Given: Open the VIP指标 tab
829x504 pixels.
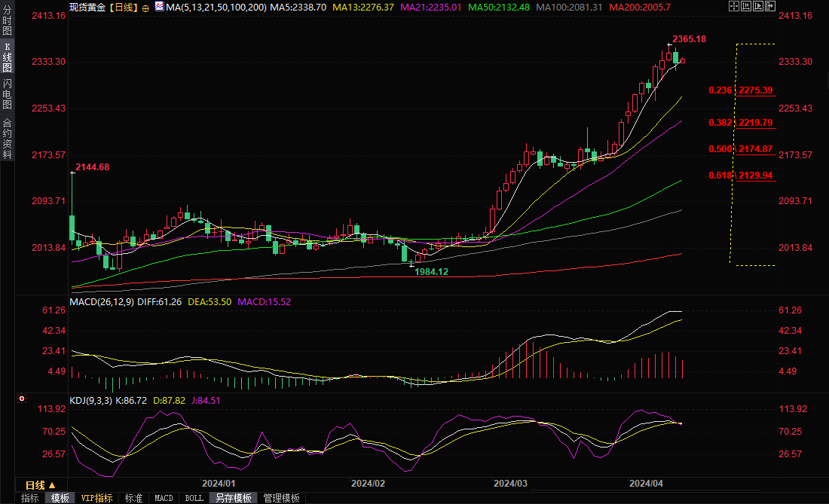Looking at the screenshot, I should (x=96, y=498).
